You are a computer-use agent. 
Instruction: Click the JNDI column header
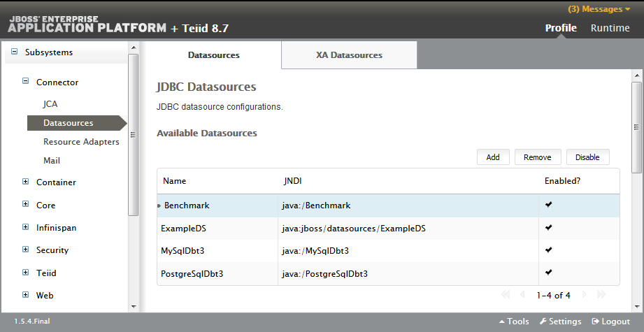(292, 181)
